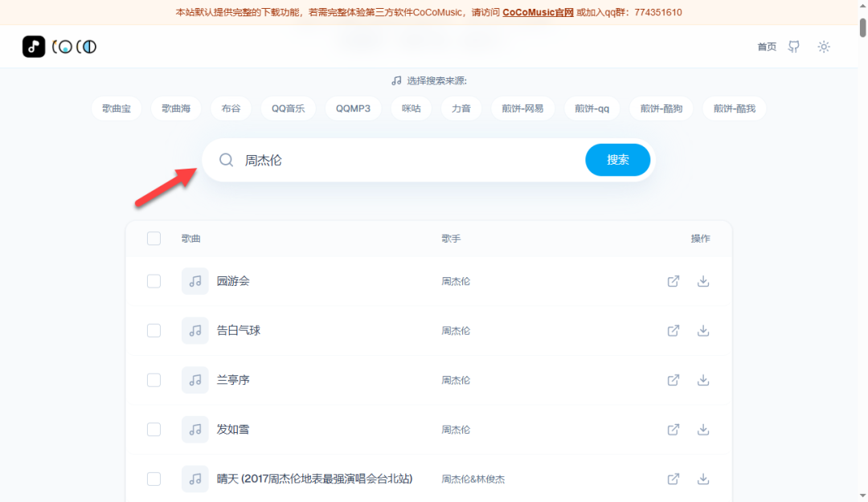The height and width of the screenshot is (502, 868).
Task: Select the 煎饼-网易 search source
Action: (522, 108)
